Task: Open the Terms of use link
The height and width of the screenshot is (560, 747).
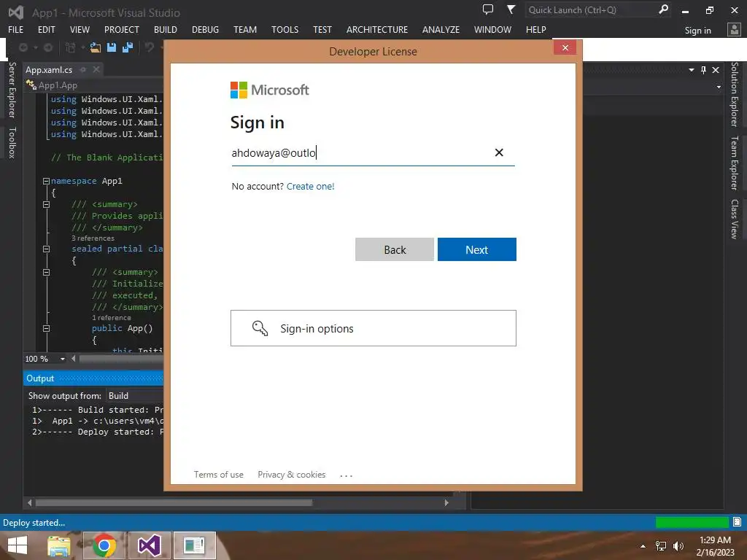Action: coord(219,474)
